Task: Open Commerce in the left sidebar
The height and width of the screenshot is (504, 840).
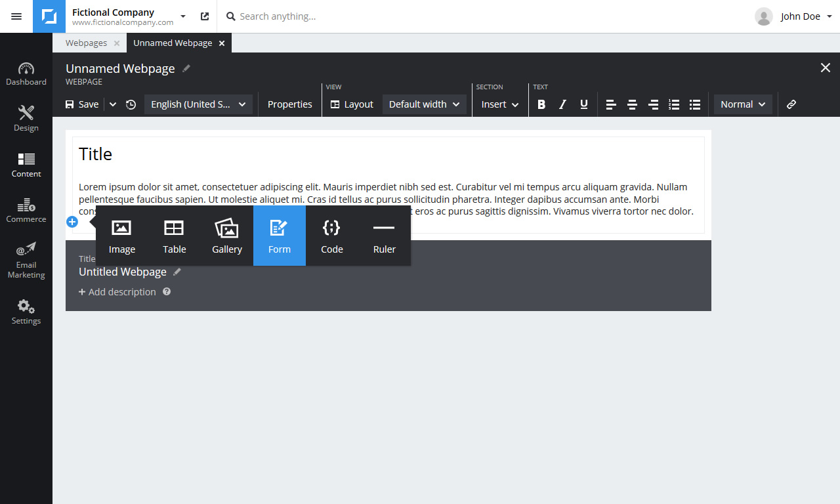Action: pyautogui.click(x=26, y=211)
